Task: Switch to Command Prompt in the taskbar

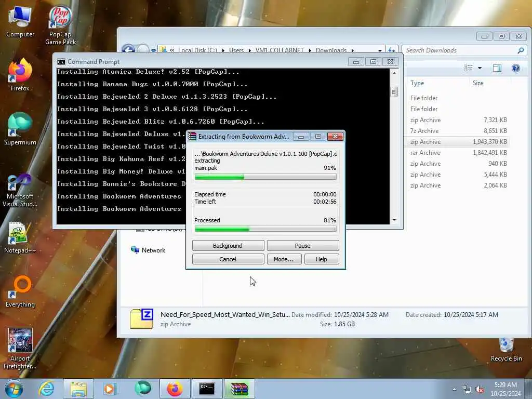Action: tap(207, 389)
